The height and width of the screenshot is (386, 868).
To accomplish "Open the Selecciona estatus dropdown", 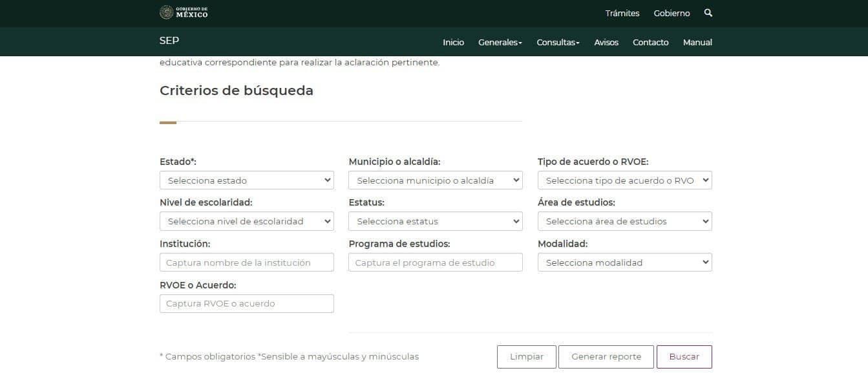I will coord(436,221).
